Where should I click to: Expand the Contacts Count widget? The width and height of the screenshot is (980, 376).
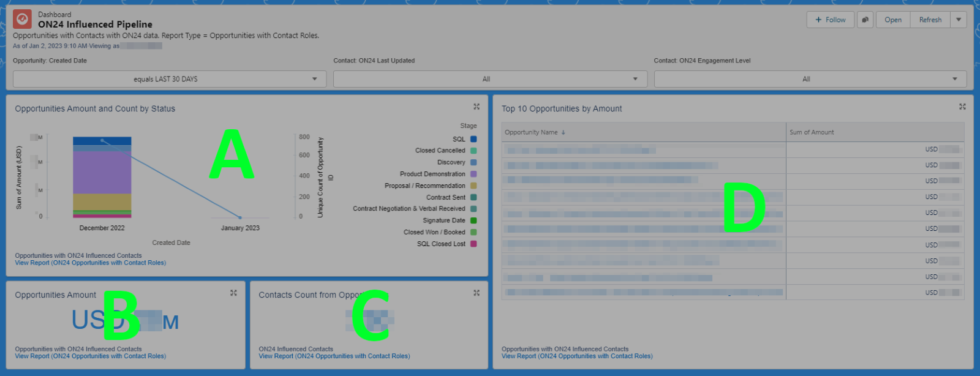click(x=477, y=293)
